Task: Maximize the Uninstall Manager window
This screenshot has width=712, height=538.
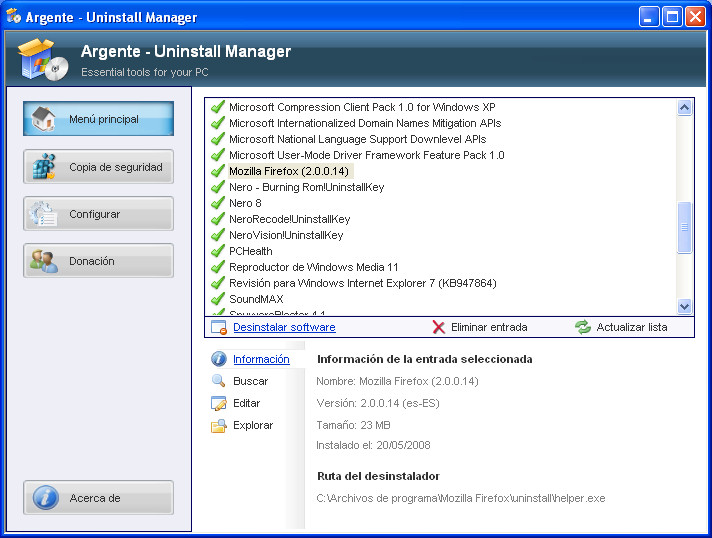Action: (x=672, y=17)
